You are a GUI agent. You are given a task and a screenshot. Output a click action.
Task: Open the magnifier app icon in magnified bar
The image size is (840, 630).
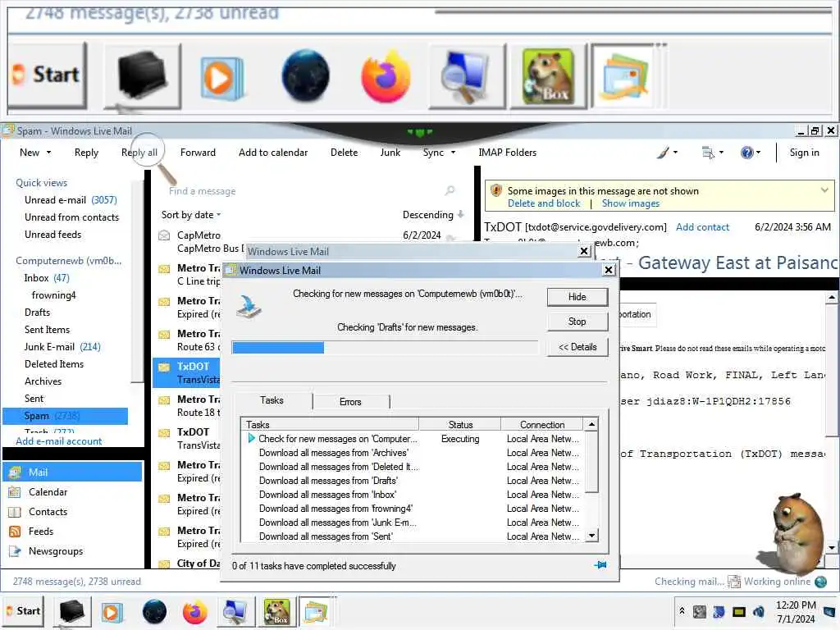[x=467, y=76]
